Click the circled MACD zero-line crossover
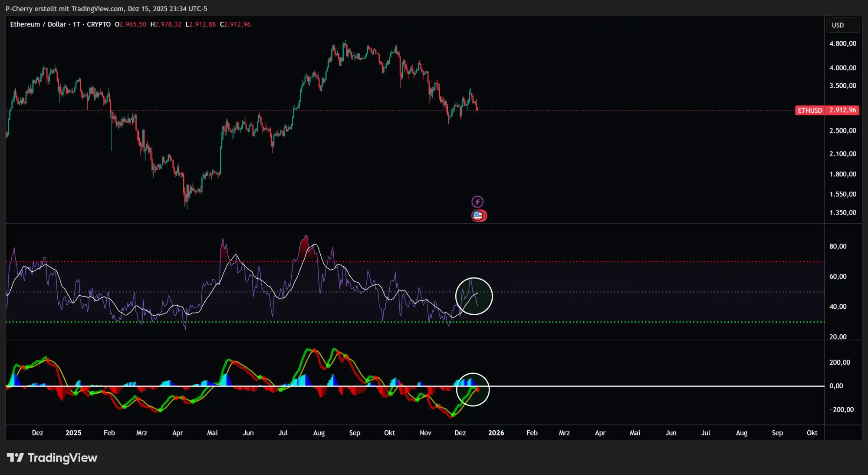 pos(473,390)
